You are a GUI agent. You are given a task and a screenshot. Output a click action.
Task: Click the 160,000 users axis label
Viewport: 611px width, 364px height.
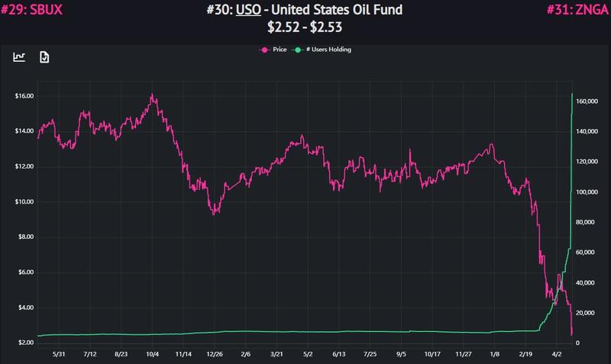click(587, 101)
